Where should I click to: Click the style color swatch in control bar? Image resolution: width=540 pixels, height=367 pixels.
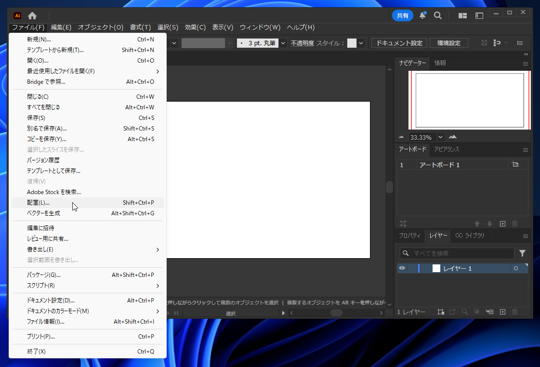(352, 43)
